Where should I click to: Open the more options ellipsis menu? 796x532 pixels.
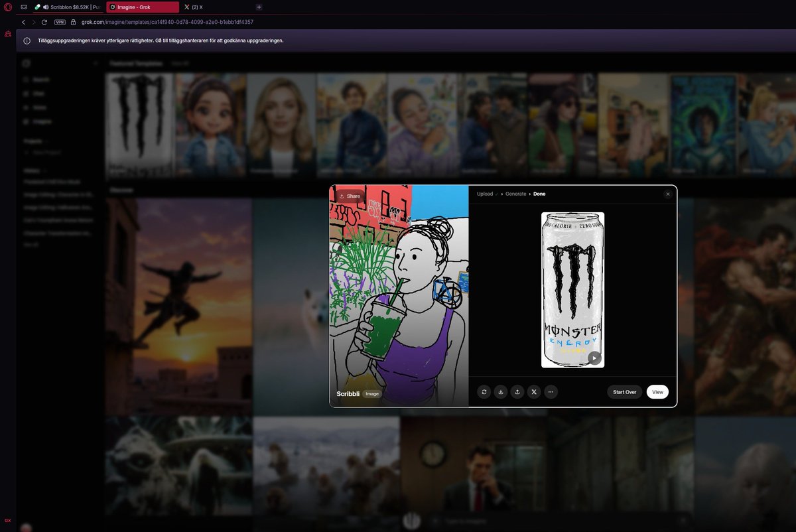[551, 392]
